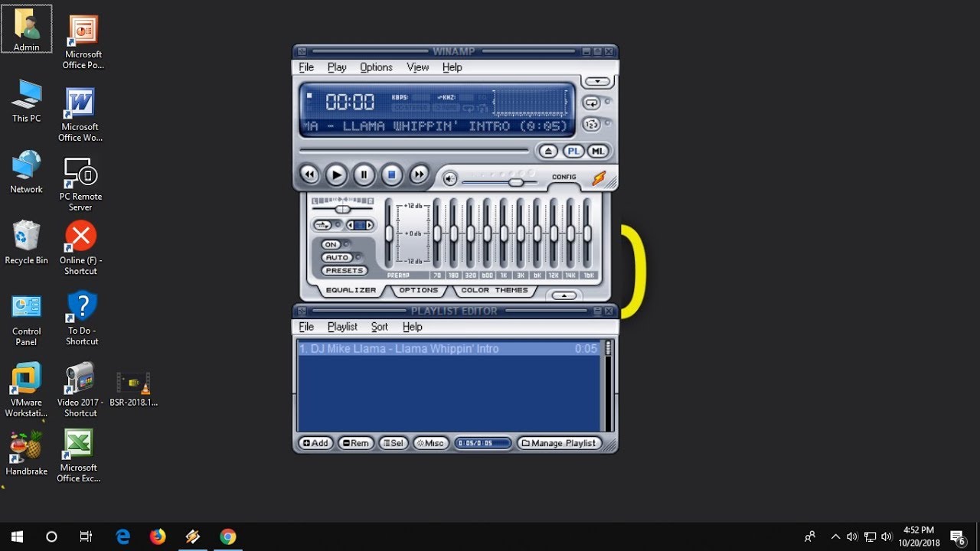Open Firefox from the taskbar
Viewport: 980px width, 551px height.
pyautogui.click(x=158, y=536)
